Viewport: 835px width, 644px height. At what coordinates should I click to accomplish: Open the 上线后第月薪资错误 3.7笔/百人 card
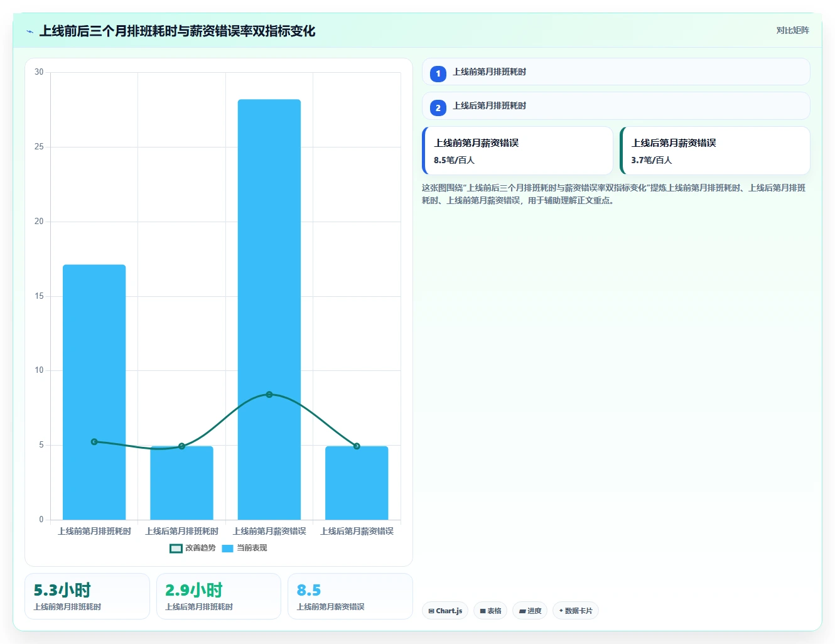coord(715,151)
